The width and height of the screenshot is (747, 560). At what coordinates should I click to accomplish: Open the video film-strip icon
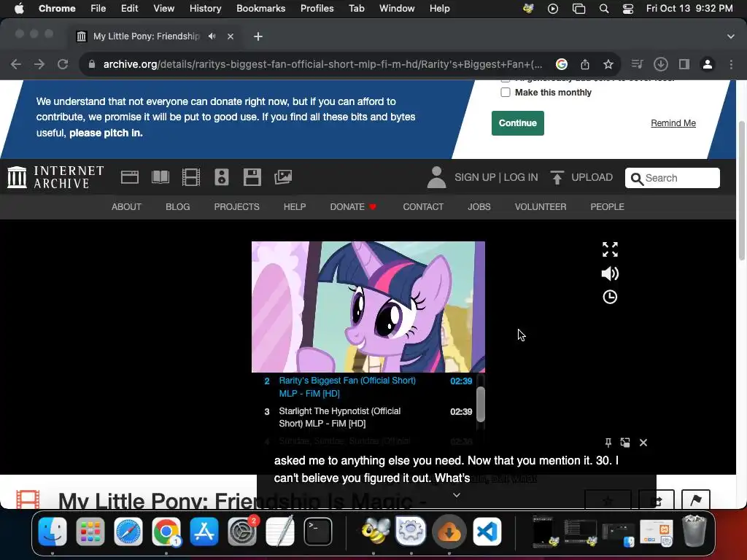click(191, 177)
